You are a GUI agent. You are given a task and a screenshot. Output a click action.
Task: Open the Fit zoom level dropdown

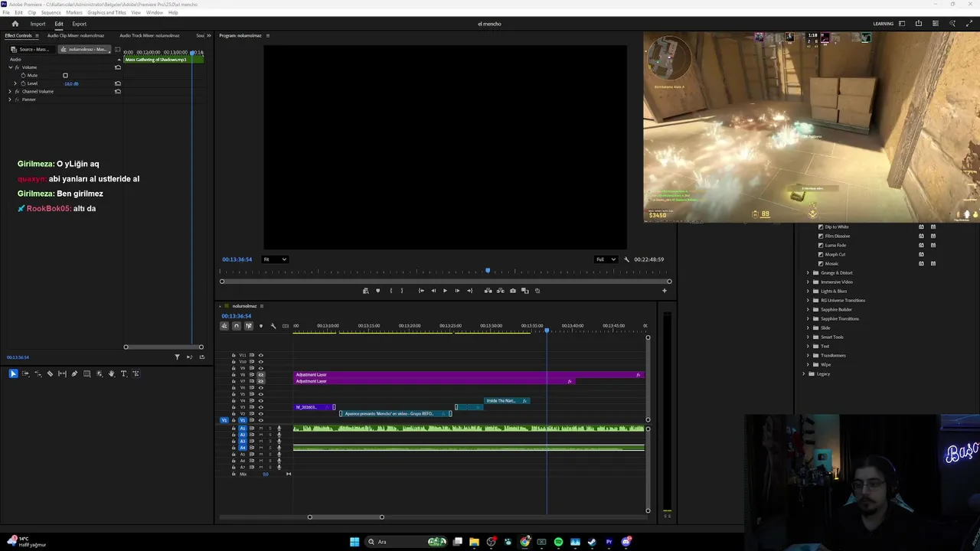point(275,259)
